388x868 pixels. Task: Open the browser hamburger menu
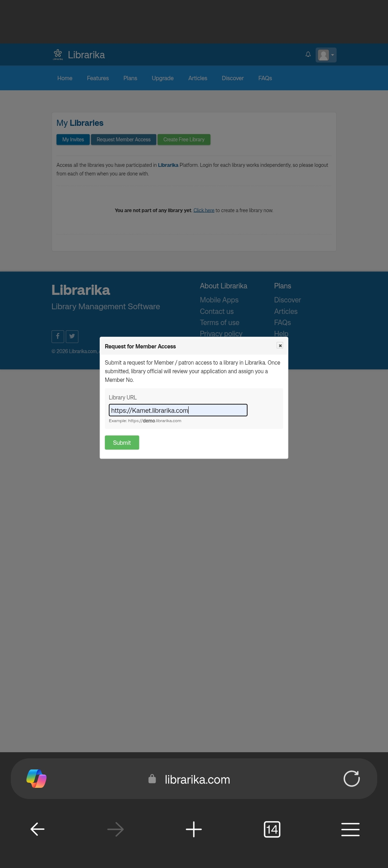(x=350, y=829)
